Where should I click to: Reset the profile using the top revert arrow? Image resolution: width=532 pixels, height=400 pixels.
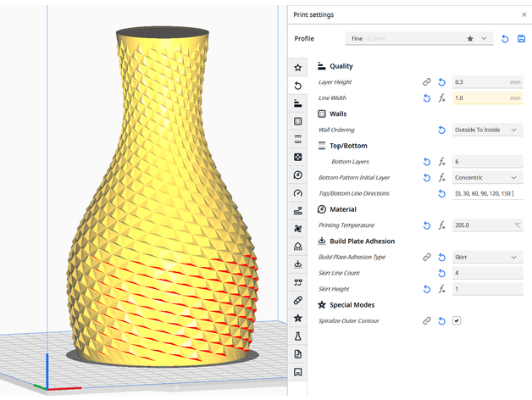coord(506,39)
